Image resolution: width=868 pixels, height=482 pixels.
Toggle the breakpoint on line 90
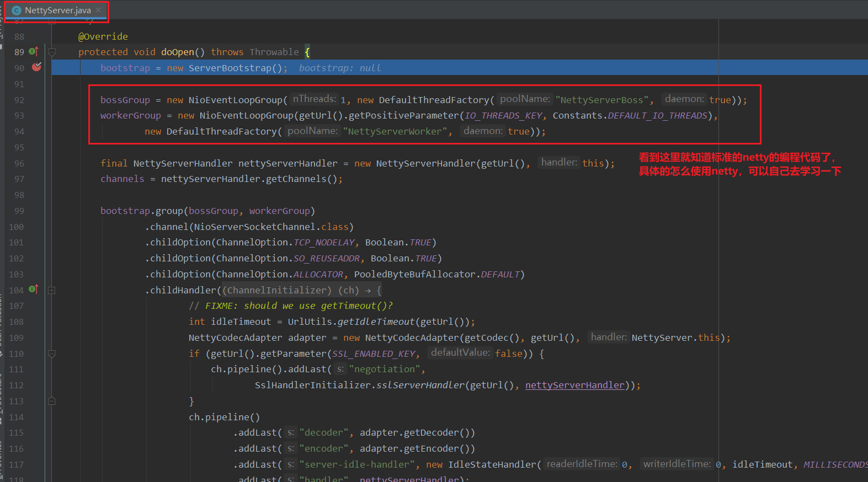(36, 67)
